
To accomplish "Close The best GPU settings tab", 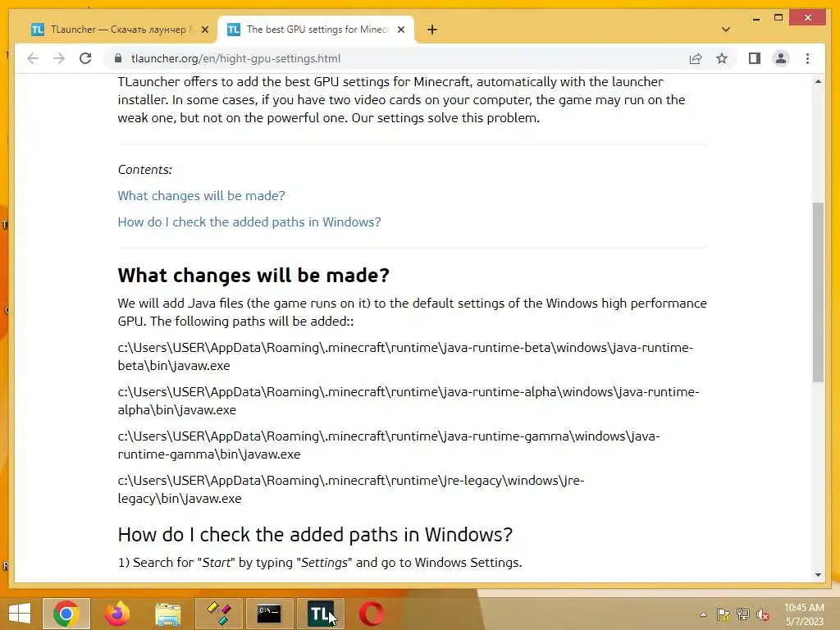I will [400, 30].
